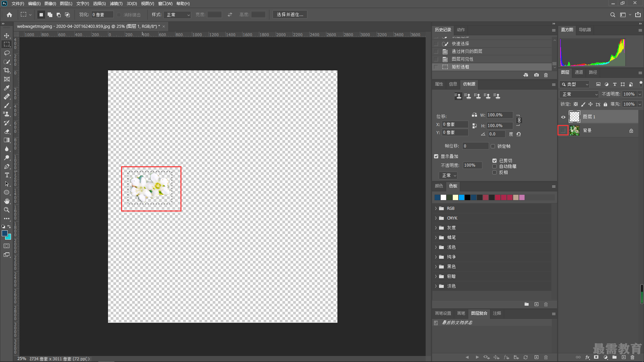Select the History Brush tool
This screenshot has width=644, height=362.
7,123
